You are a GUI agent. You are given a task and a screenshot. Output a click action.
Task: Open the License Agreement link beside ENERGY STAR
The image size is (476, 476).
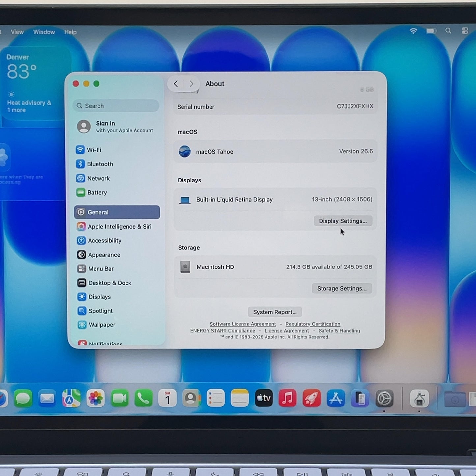click(x=287, y=331)
